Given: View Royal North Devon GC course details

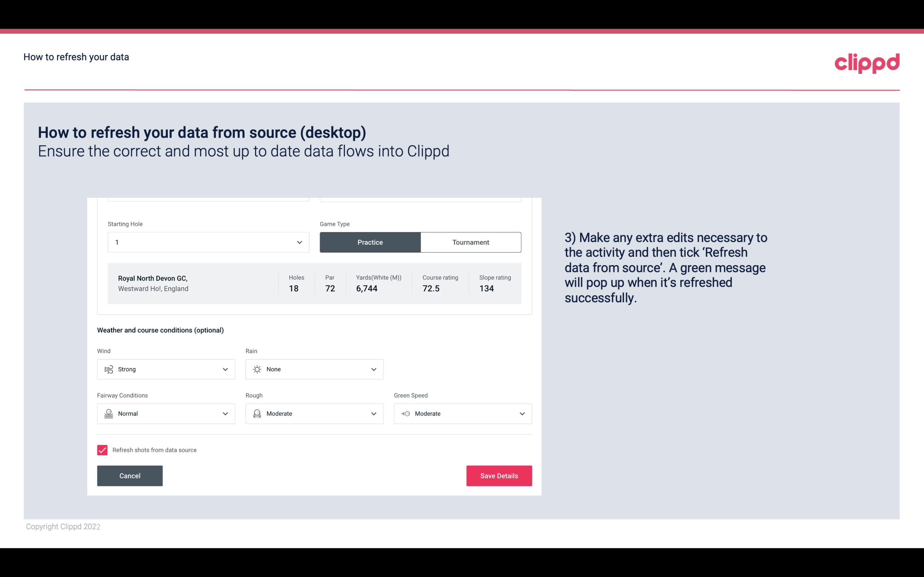Looking at the screenshot, I should (x=314, y=283).
